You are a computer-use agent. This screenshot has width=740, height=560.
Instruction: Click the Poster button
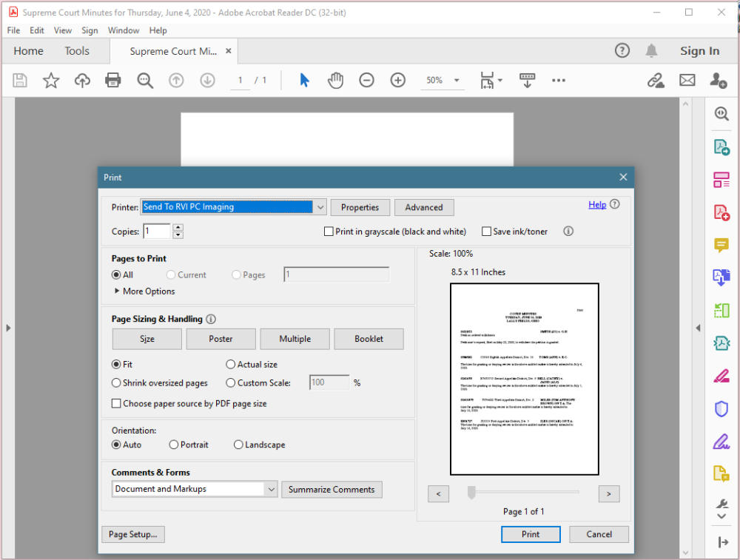[221, 339]
